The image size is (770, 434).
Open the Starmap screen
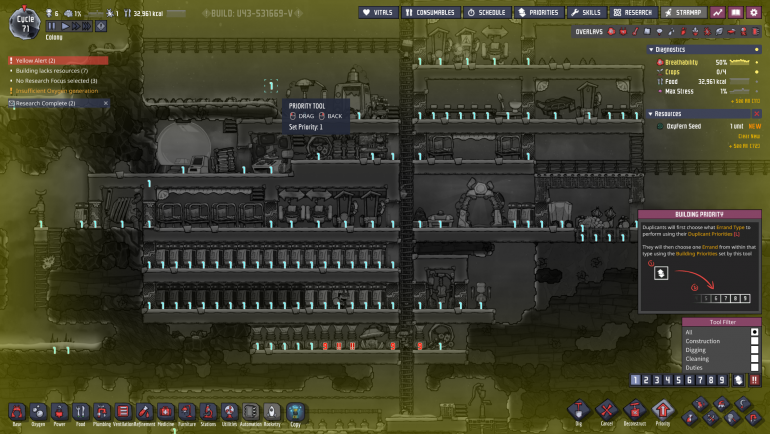[684, 12]
